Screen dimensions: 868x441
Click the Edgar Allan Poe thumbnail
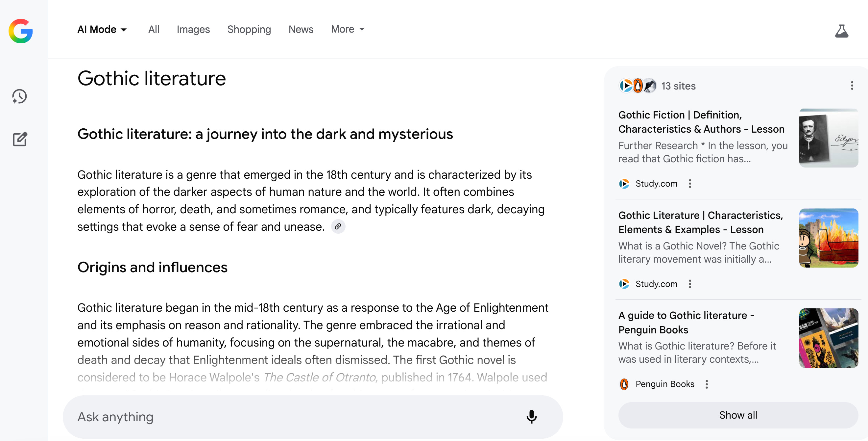[828, 138]
